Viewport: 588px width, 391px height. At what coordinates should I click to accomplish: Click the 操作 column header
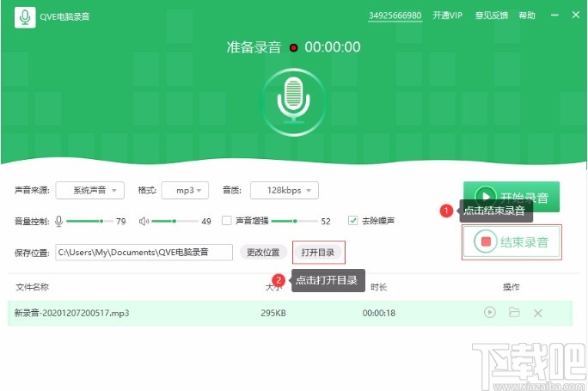click(511, 287)
